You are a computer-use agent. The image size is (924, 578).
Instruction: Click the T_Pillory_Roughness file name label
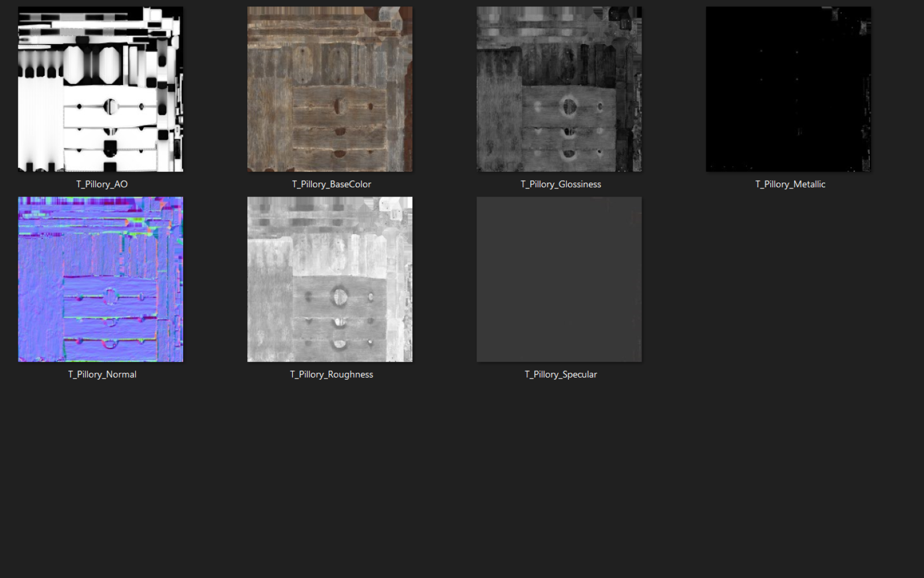coord(331,375)
